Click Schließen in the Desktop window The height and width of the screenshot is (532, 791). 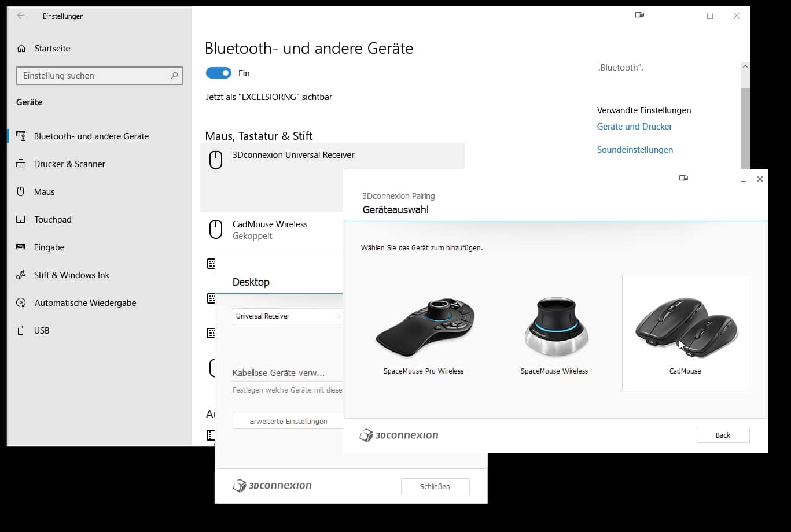click(435, 486)
